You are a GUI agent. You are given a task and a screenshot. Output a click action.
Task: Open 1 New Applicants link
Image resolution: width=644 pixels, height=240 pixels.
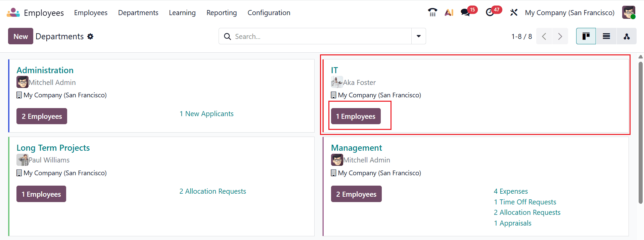206,114
